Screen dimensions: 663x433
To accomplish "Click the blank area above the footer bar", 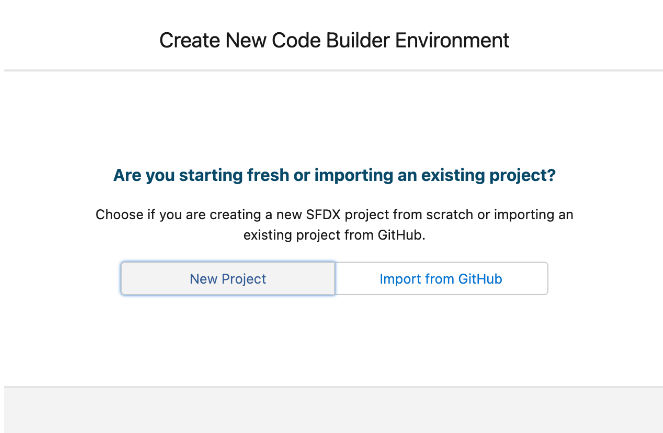I will [x=334, y=343].
